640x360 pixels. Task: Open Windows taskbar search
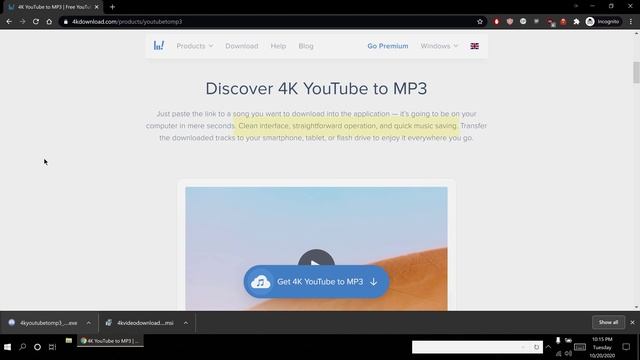click(22, 347)
